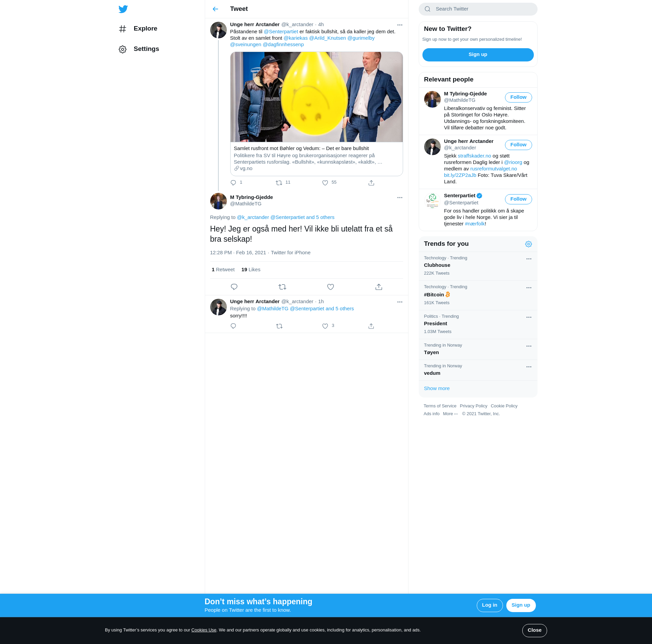Image resolution: width=652 pixels, height=644 pixels.
Task: Open the President trending topic
Action: [x=478, y=324]
